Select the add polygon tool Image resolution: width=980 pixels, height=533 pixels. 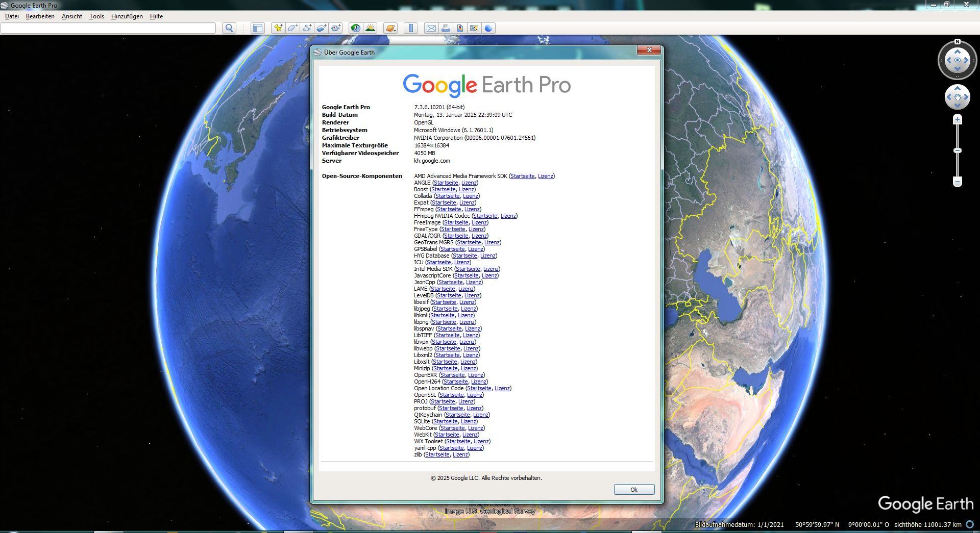coord(292,28)
